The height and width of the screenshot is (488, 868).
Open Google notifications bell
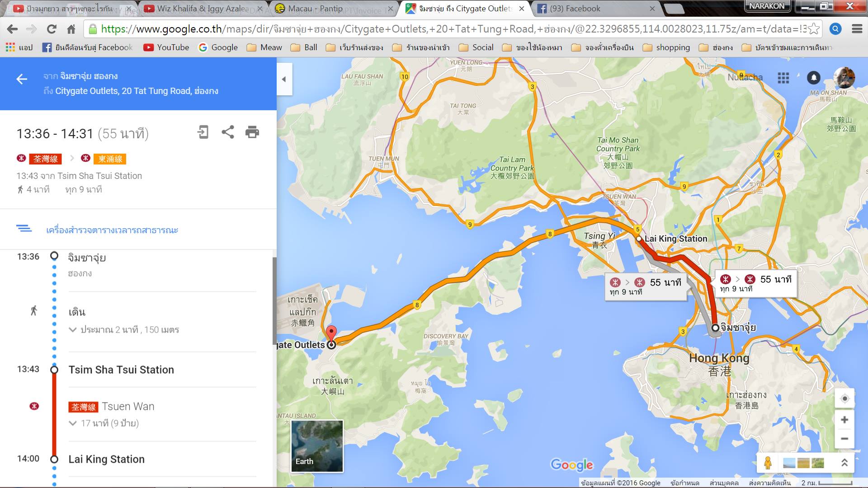pyautogui.click(x=814, y=78)
